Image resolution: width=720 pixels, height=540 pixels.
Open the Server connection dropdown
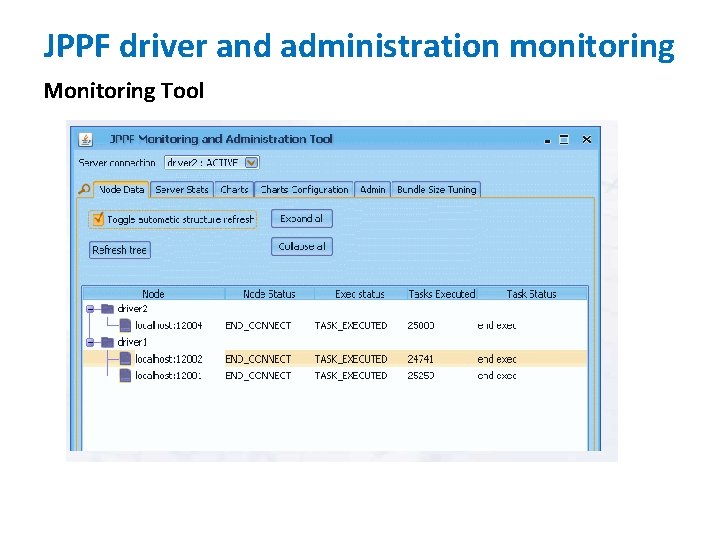pos(251,163)
